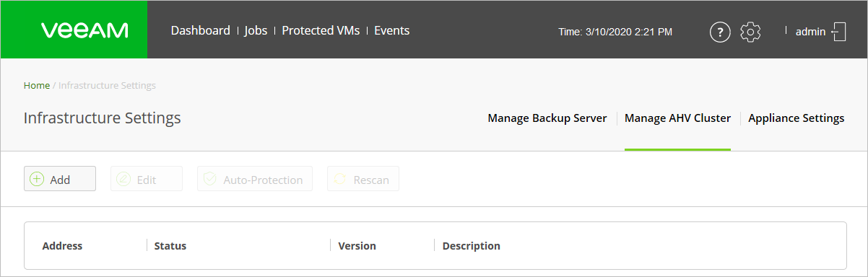This screenshot has width=868, height=277.
Task: Click the admin user label
Action: [x=810, y=32]
